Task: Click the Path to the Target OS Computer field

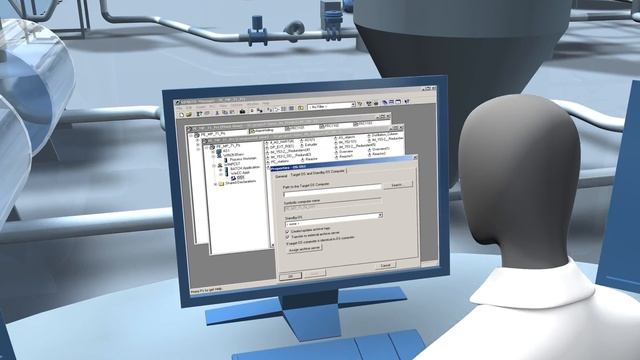Action: (x=333, y=192)
